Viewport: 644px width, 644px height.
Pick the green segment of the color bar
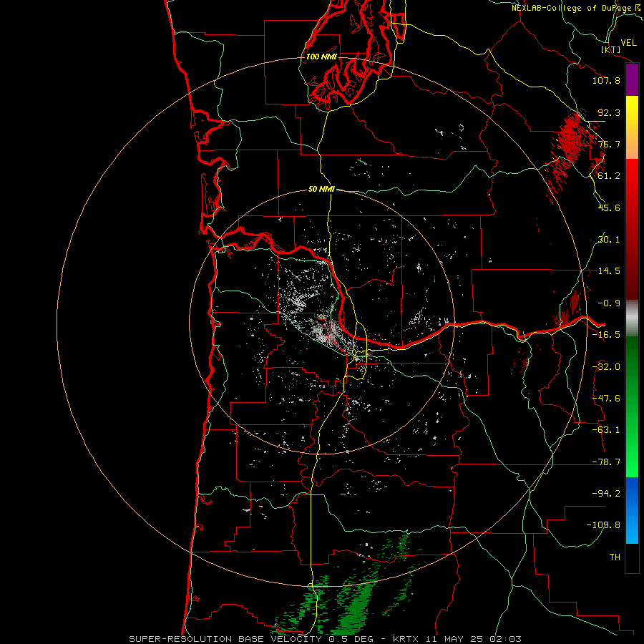632,406
